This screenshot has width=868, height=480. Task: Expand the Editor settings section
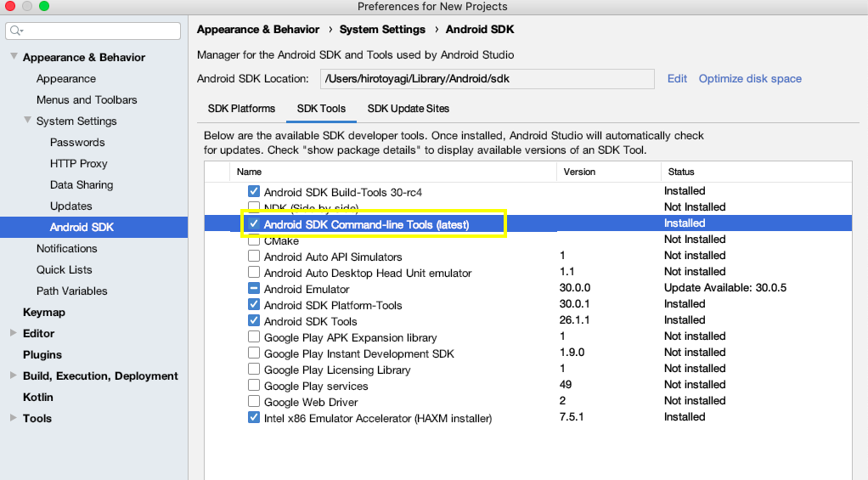pos(14,333)
